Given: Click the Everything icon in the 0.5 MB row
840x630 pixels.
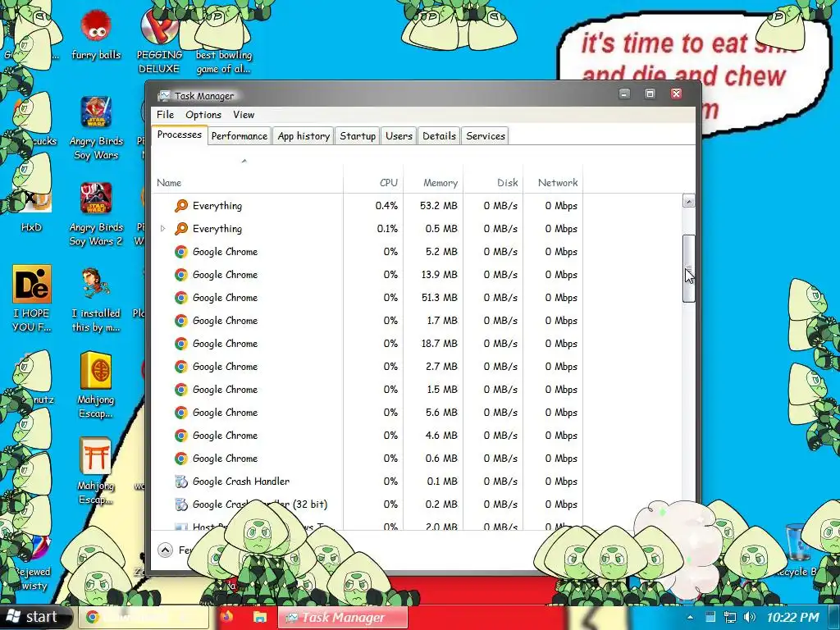Looking at the screenshot, I should (x=181, y=229).
